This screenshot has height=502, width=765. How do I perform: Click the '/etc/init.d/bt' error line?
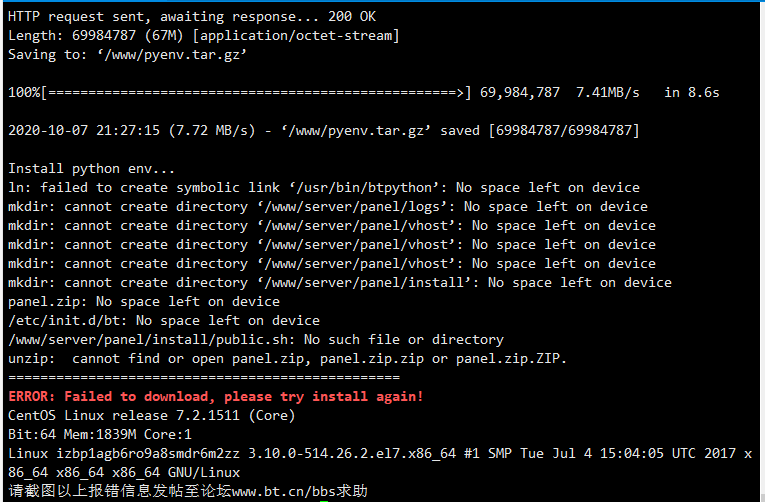pos(163,320)
